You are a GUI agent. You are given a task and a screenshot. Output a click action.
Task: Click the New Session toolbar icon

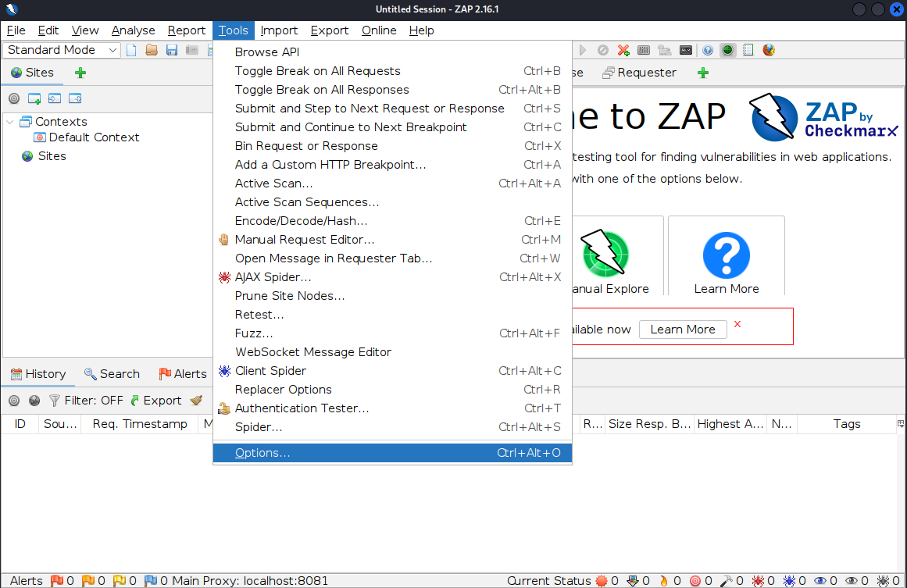[131, 50]
